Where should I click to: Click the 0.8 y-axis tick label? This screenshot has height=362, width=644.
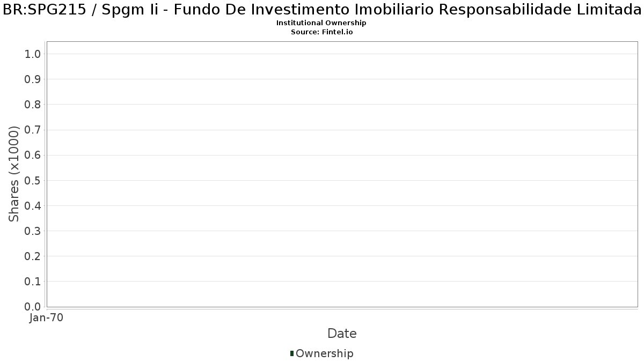pos(33,105)
